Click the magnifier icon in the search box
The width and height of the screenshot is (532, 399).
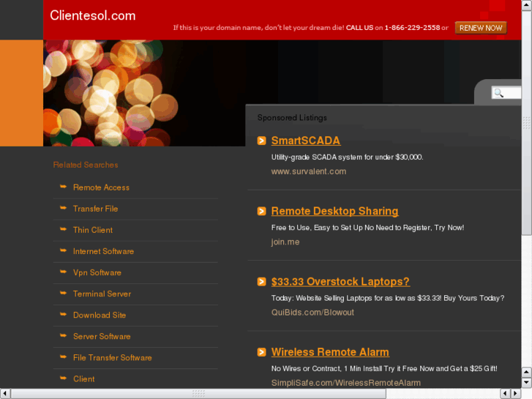(498, 93)
